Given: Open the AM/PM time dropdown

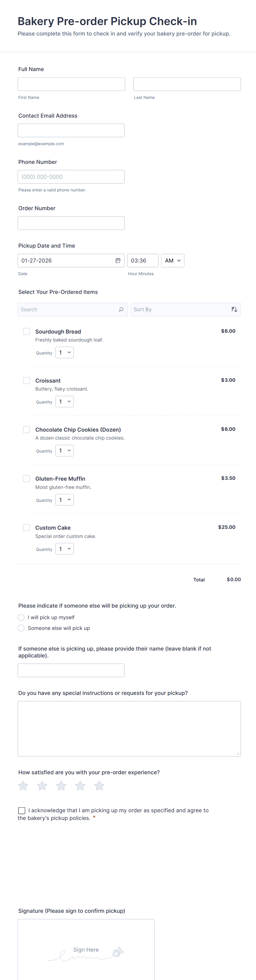Looking at the screenshot, I should (x=173, y=261).
